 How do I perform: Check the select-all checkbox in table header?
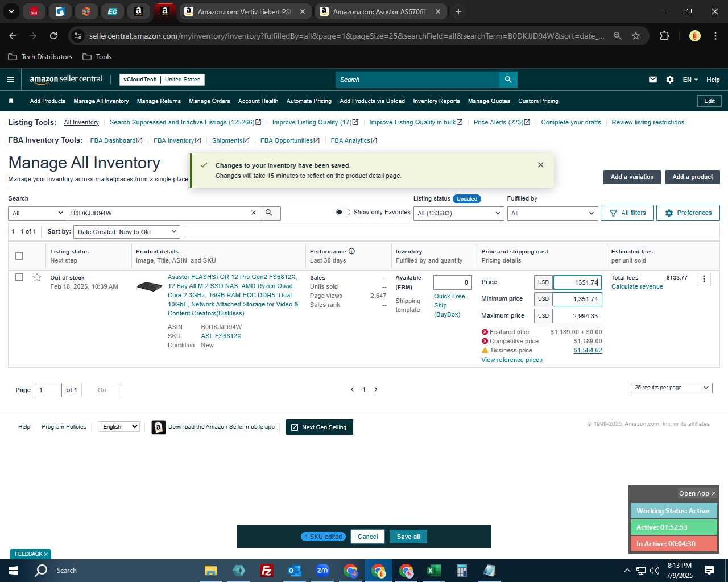click(19, 256)
